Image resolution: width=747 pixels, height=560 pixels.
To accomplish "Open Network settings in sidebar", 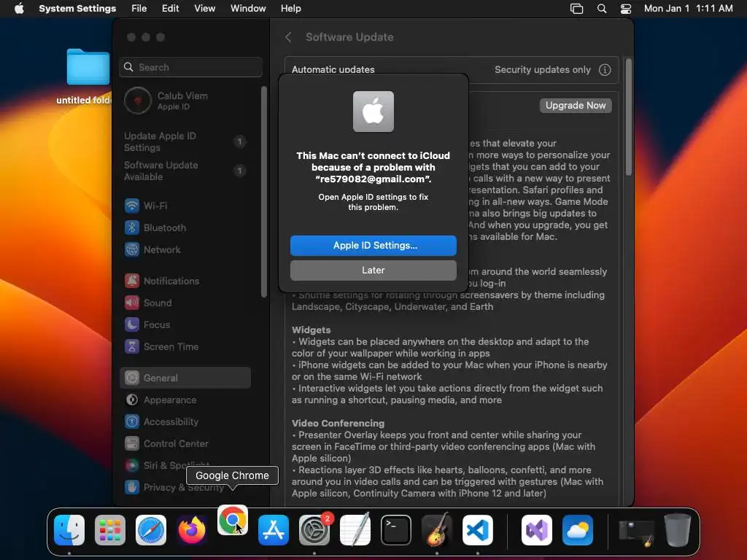I will (187, 249).
